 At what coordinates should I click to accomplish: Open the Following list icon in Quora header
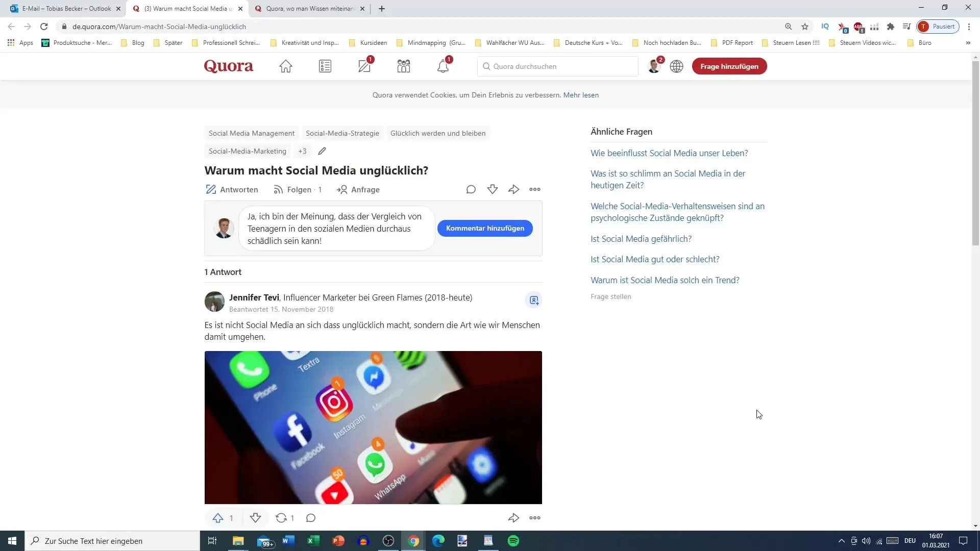(x=325, y=66)
